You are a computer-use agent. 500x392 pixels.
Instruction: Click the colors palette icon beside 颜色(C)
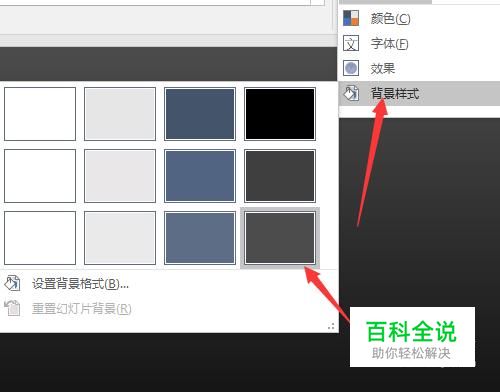[351, 18]
